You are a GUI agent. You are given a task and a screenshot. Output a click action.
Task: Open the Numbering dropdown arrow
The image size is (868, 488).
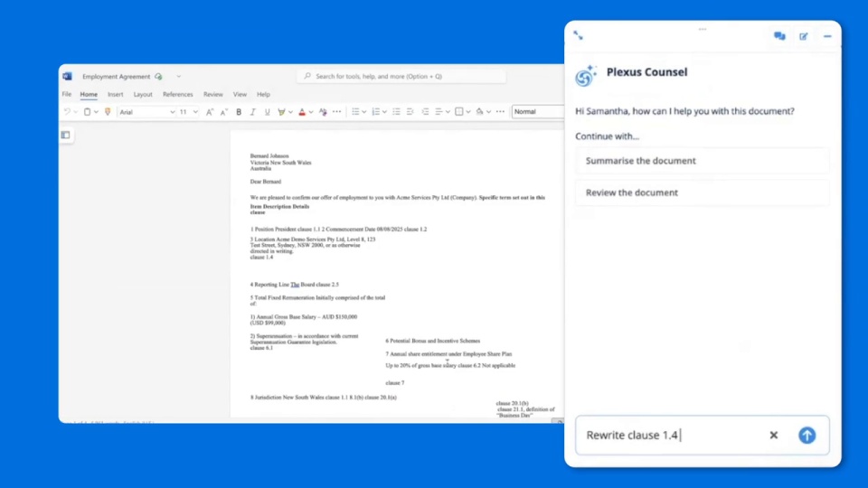click(x=385, y=112)
